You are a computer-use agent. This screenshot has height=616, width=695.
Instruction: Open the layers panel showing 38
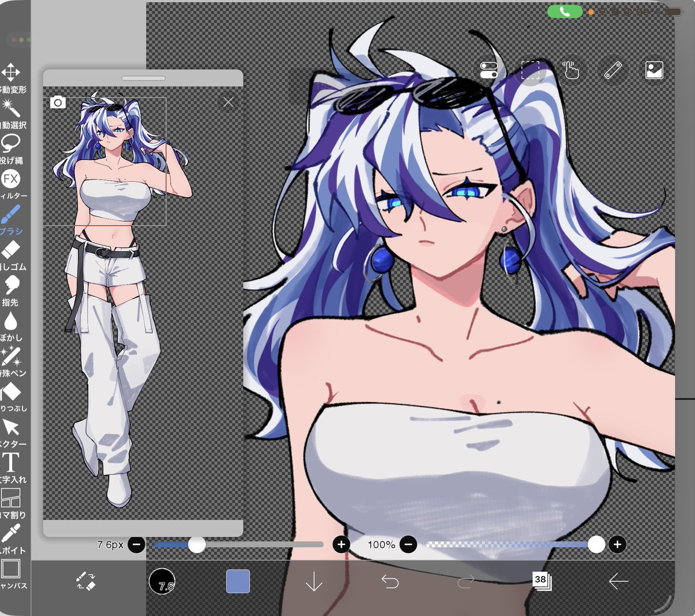pyautogui.click(x=542, y=581)
